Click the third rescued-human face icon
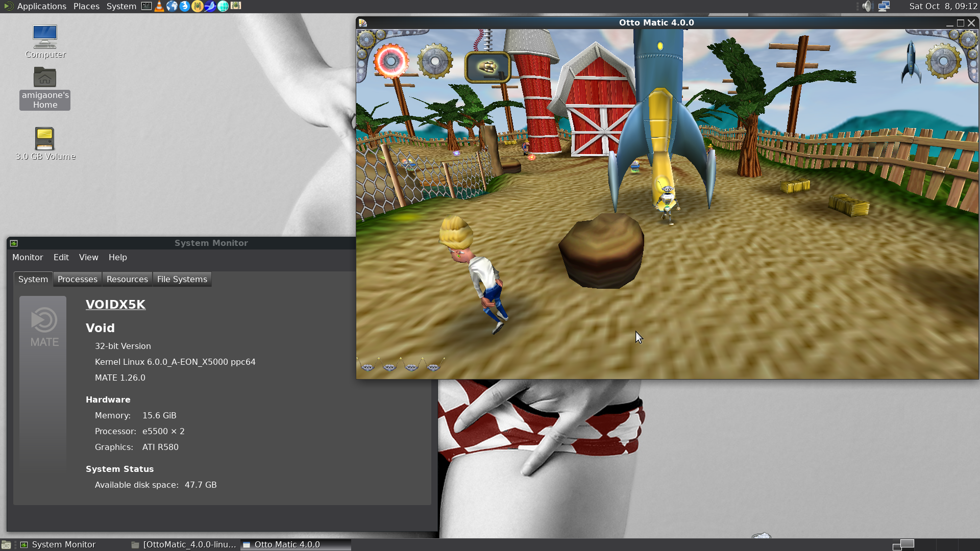980x551 pixels. [x=411, y=366]
